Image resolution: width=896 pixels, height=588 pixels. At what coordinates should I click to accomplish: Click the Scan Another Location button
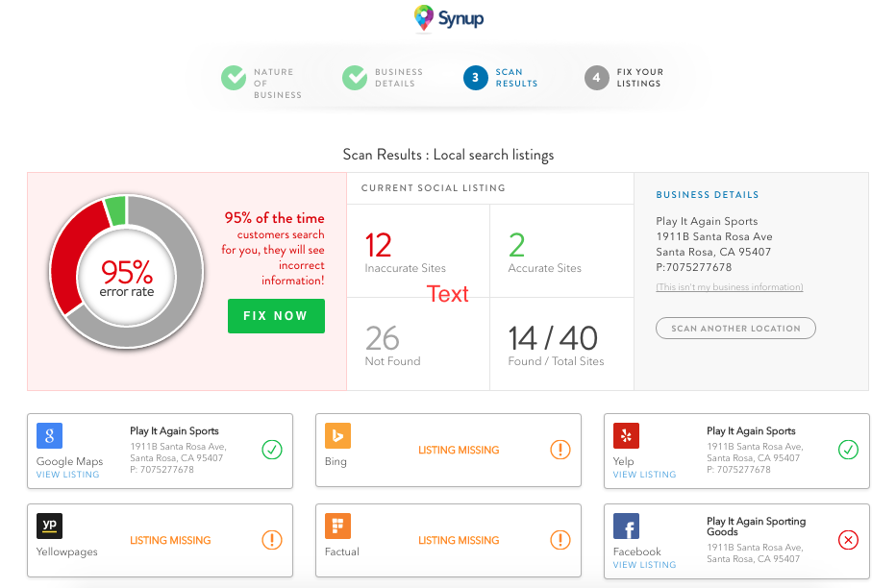pyautogui.click(x=735, y=329)
